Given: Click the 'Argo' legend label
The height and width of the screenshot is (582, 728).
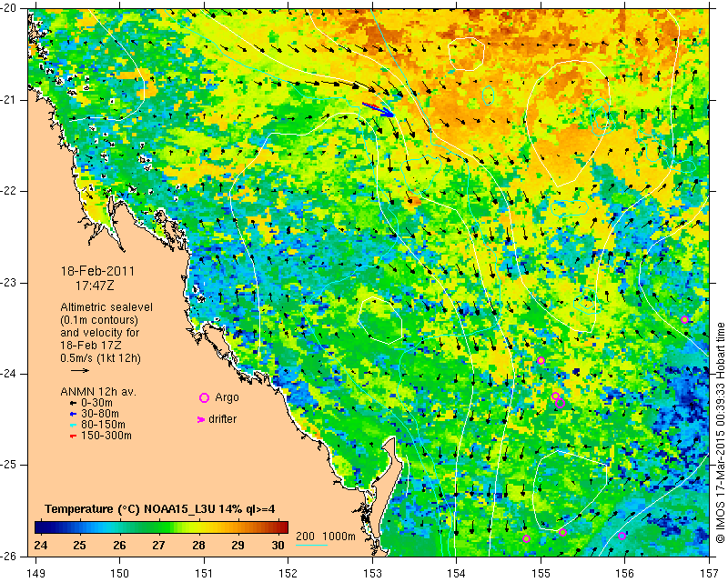Looking at the screenshot, I should [x=227, y=397].
